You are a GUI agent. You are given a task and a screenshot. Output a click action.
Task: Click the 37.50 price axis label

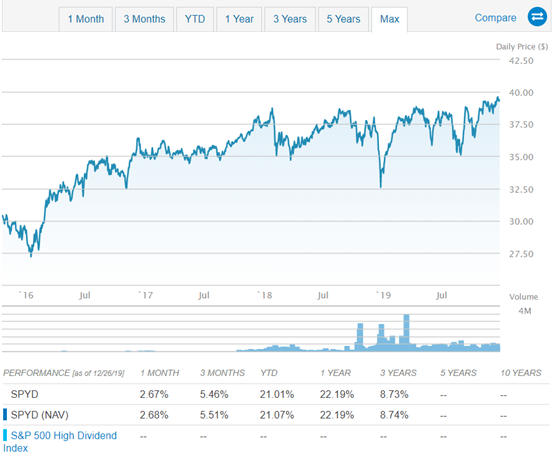pos(521,125)
